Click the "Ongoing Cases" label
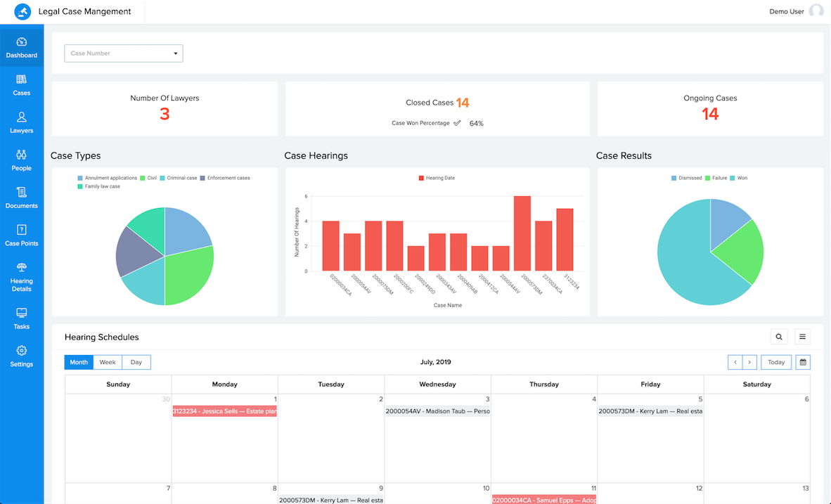 tap(710, 98)
